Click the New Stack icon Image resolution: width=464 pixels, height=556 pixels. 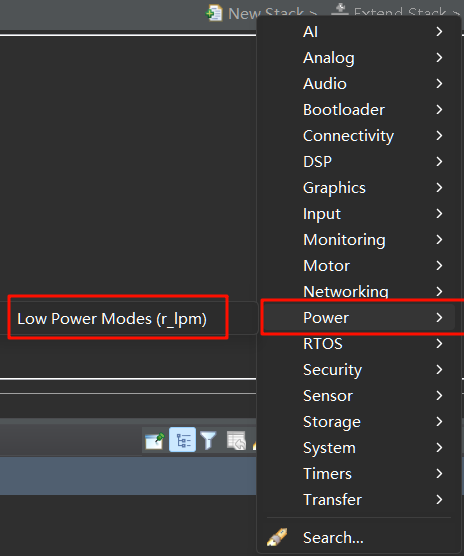click(214, 13)
